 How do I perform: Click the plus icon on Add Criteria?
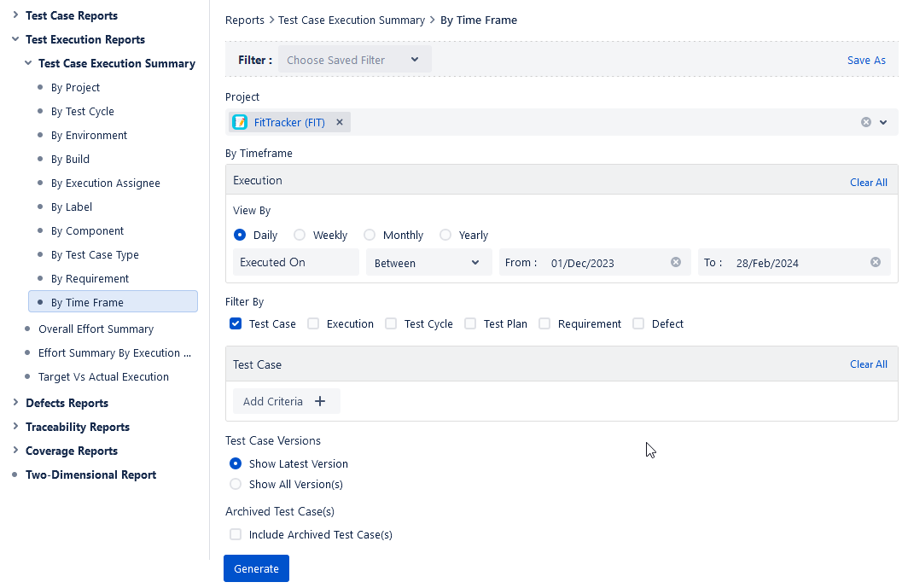click(319, 400)
